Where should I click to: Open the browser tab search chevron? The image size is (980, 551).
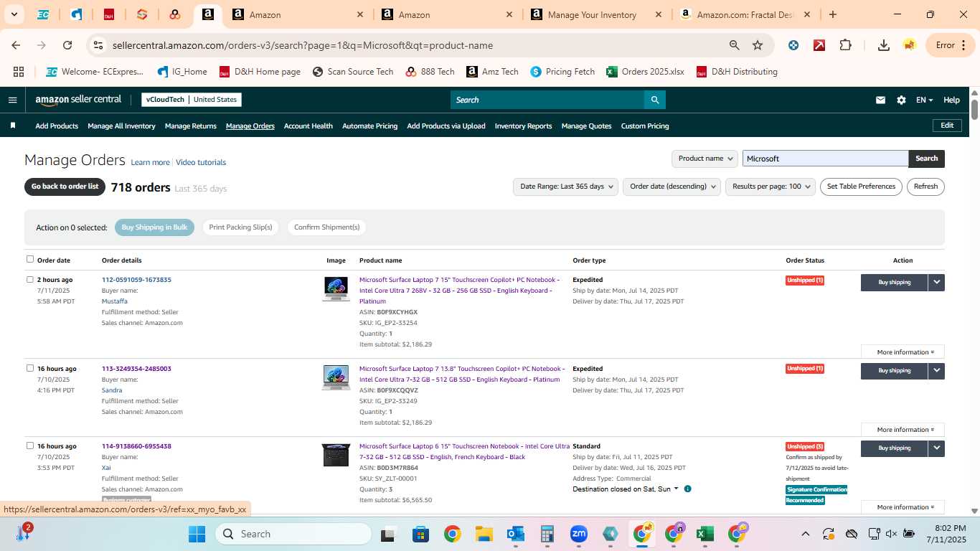14,14
